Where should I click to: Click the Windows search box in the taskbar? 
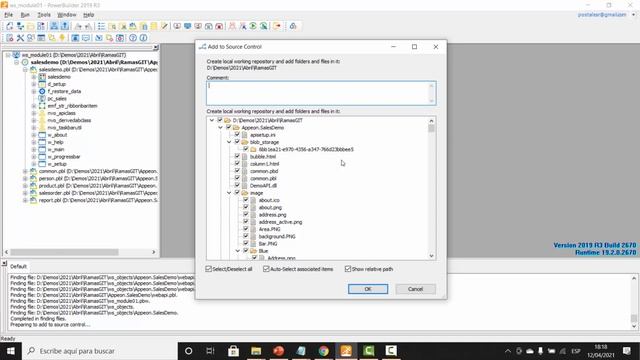(100, 351)
